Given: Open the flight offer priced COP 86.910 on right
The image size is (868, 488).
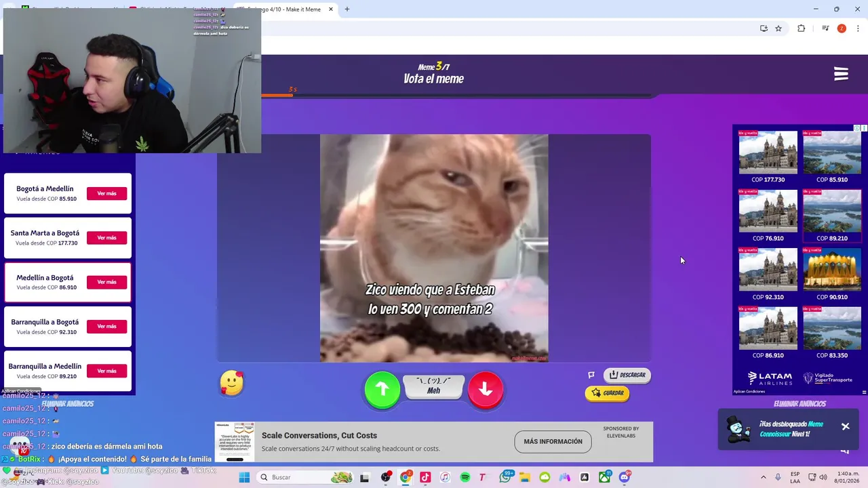Looking at the screenshot, I should [x=768, y=332].
